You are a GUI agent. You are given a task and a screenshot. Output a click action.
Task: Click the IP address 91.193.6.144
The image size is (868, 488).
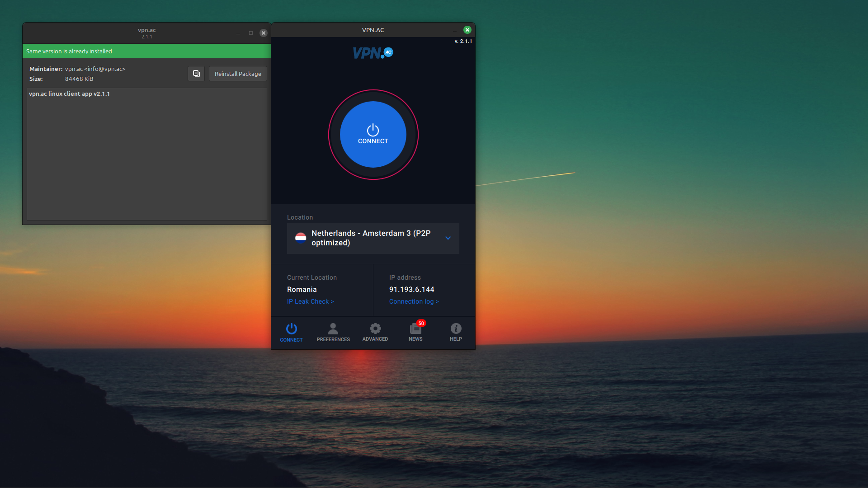pos(411,289)
